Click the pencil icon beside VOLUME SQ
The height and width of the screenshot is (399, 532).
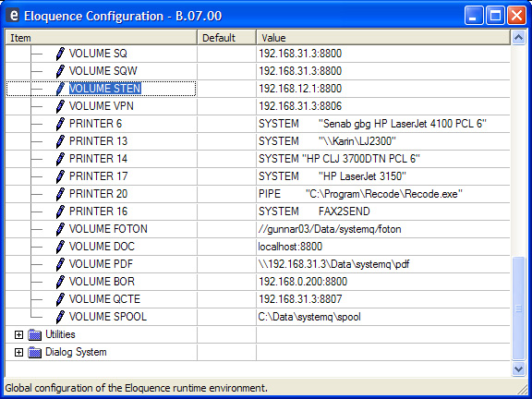(x=60, y=54)
